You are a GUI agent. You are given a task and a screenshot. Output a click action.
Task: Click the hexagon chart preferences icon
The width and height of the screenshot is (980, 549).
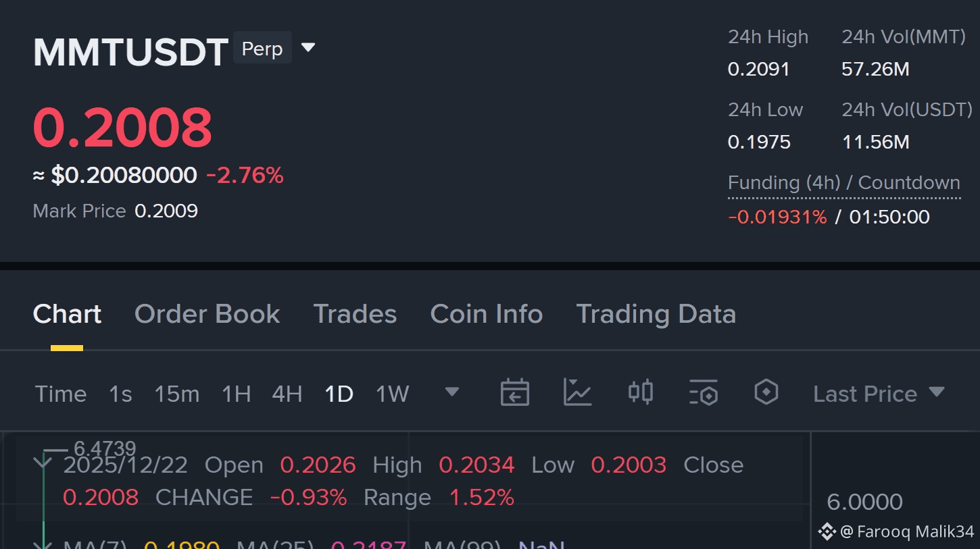click(x=766, y=392)
